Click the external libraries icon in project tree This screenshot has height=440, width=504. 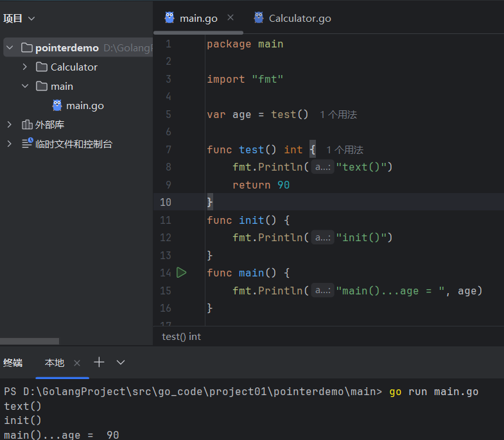(27, 124)
